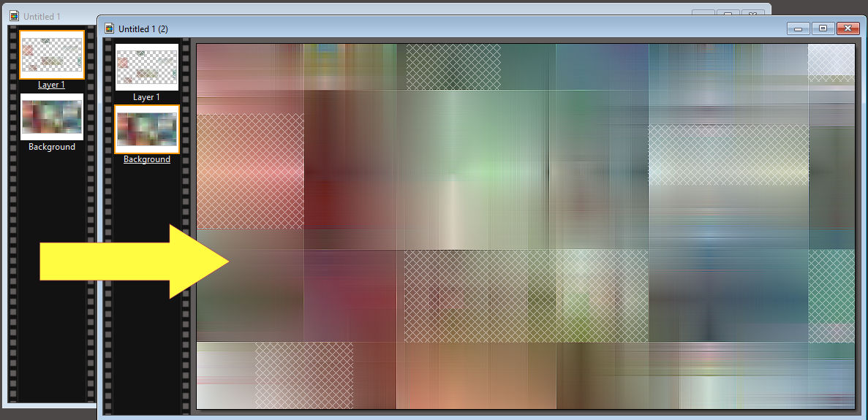Minimize the Untitled 1 (2) window
The image size is (868, 420).
tap(799, 28)
